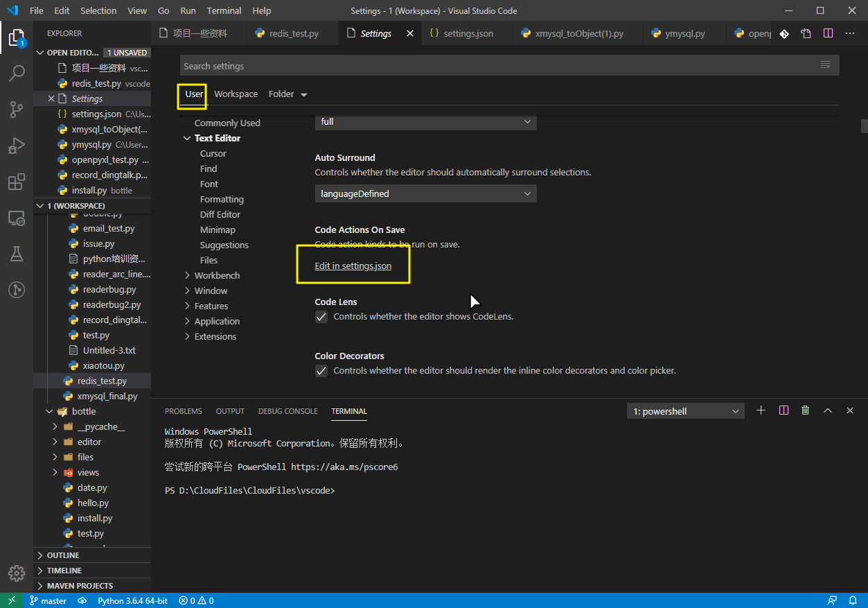Viewport: 868px width, 608px height.
Task: Open the Terminal menu in menu bar
Action: (x=224, y=10)
